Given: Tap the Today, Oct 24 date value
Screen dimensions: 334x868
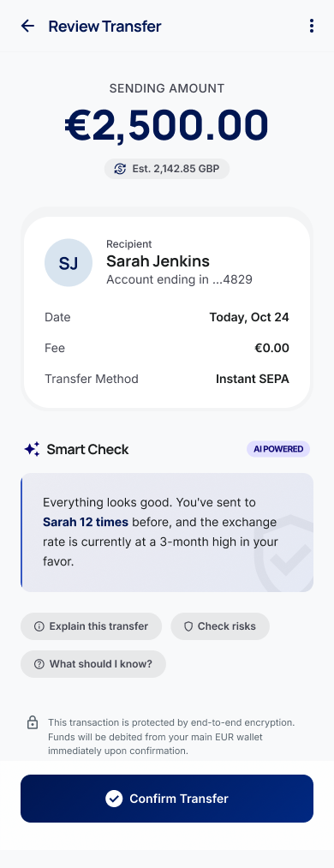Looking at the screenshot, I should point(249,317).
